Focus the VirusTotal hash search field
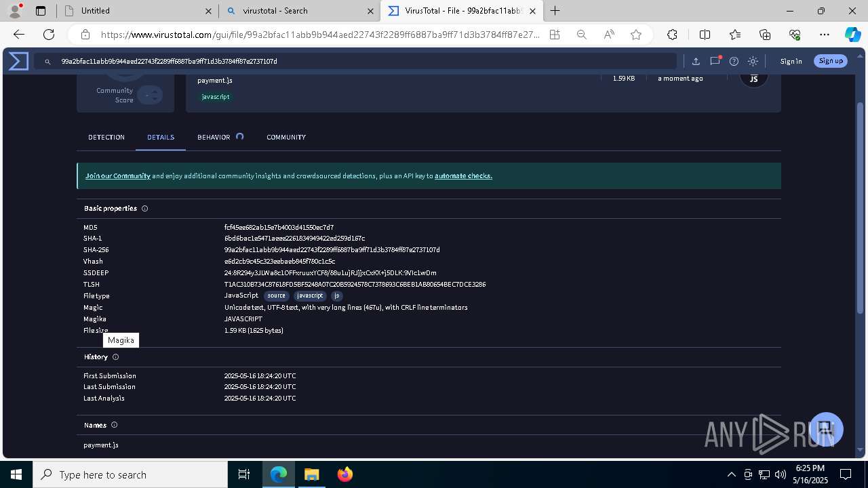Screen dimensions: 868x488 coord(355,61)
